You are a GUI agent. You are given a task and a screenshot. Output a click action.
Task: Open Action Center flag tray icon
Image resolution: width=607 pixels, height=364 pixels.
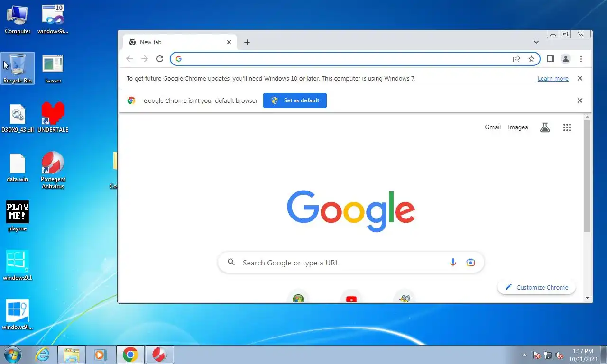(536, 355)
